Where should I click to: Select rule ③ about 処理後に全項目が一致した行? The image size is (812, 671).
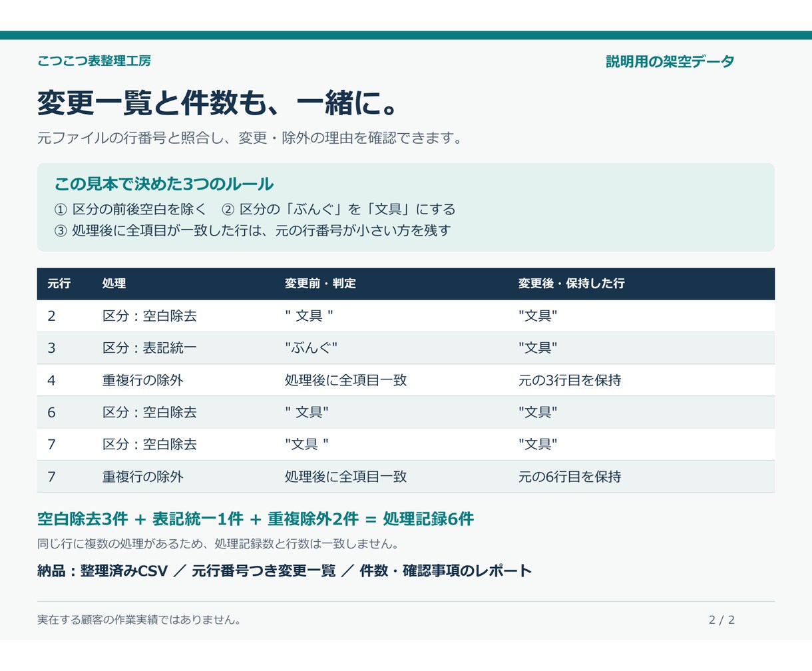pyautogui.click(x=252, y=230)
